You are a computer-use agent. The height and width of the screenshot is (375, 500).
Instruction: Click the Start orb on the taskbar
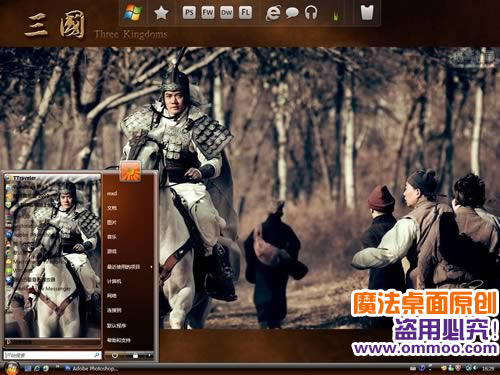tap(12, 368)
